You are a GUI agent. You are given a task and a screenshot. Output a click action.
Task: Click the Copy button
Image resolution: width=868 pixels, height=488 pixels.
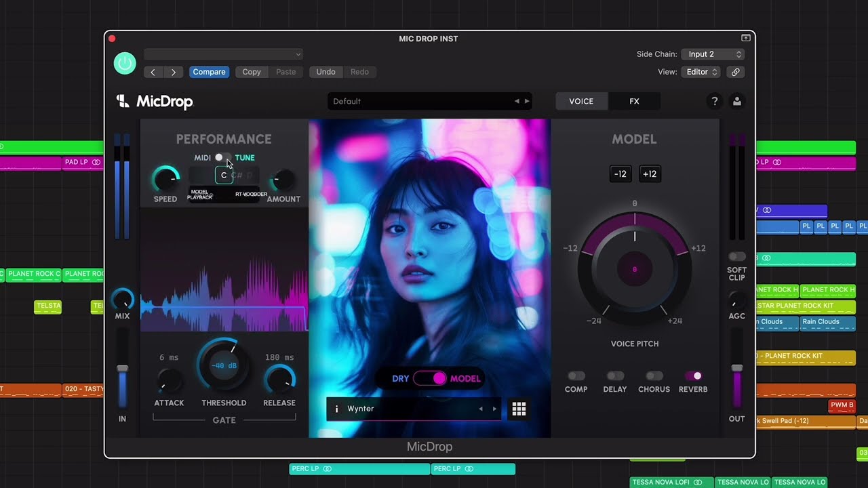[252, 72]
